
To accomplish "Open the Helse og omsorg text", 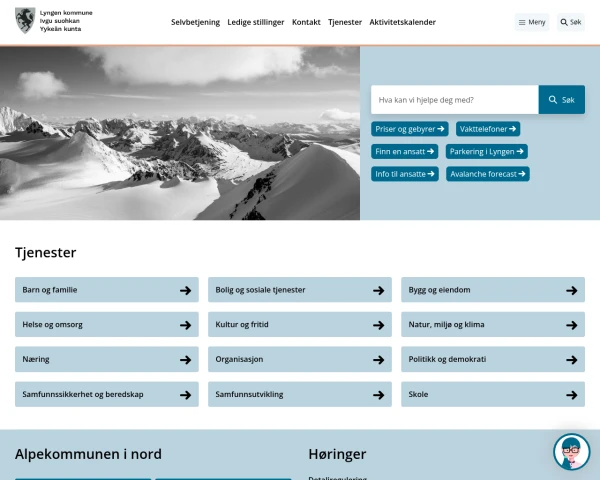I will pos(52,325).
